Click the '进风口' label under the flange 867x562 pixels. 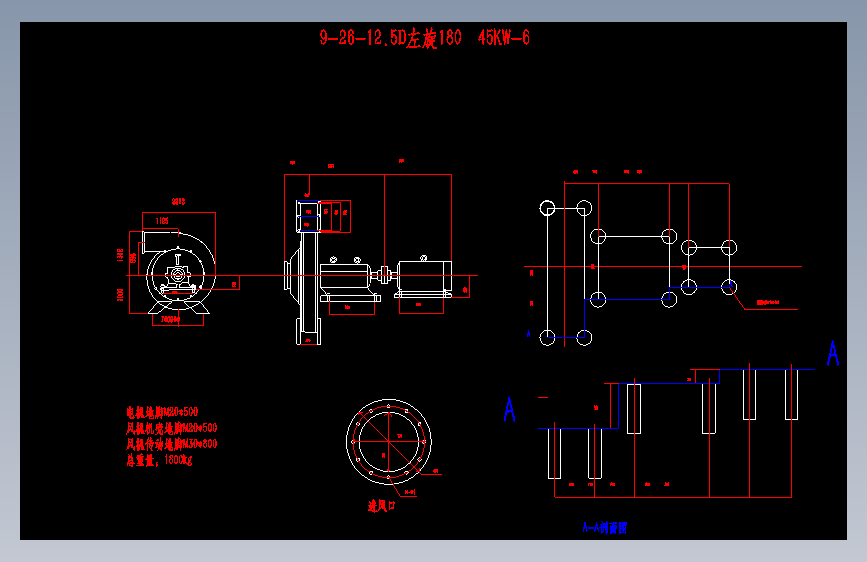click(382, 505)
